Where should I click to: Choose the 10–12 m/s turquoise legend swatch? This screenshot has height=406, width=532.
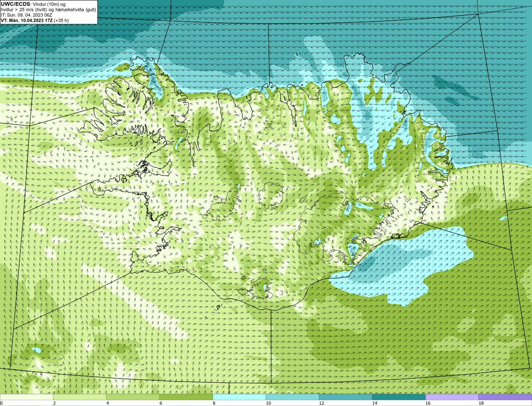(x=293, y=397)
